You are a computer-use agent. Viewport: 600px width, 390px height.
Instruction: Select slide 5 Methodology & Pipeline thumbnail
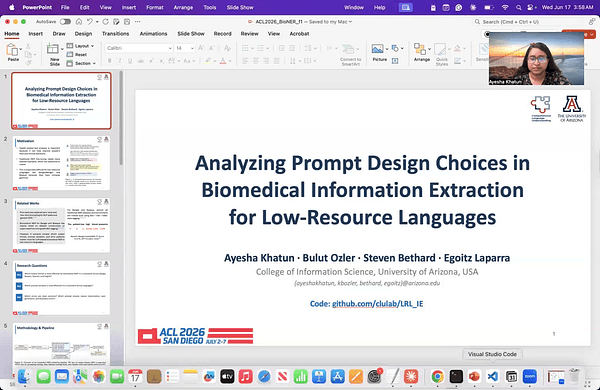click(61, 344)
